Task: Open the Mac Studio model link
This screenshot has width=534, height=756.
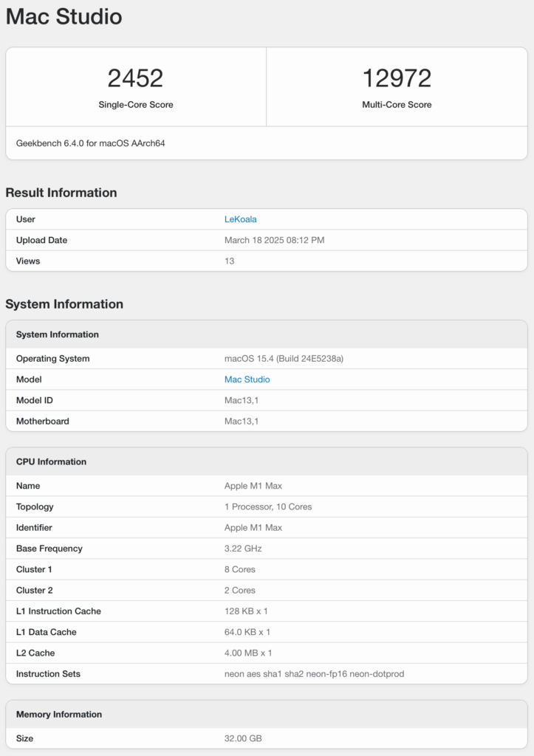Action: 247,379
